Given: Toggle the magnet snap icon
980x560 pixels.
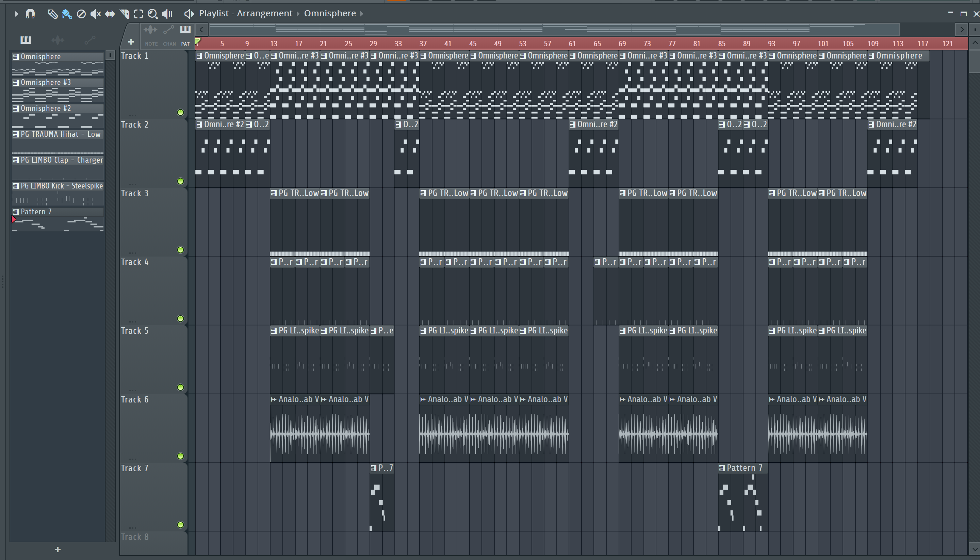Looking at the screenshot, I should tap(30, 14).
